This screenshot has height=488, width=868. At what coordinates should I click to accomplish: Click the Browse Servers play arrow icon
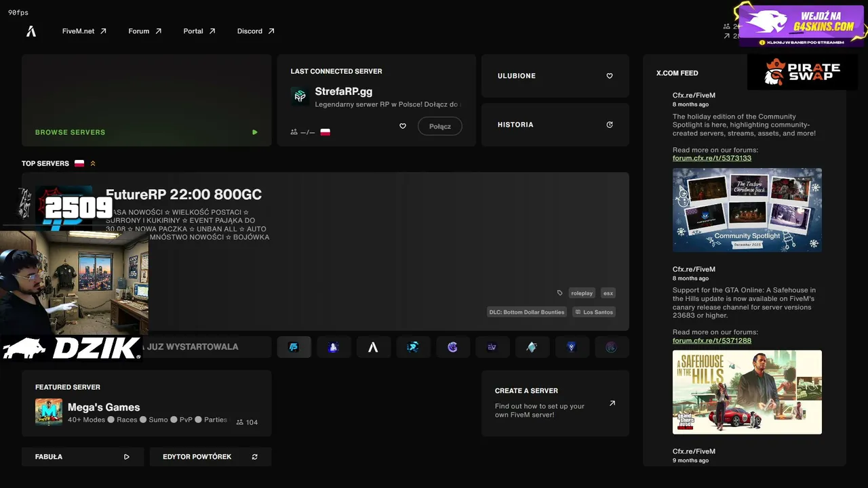(255, 132)
